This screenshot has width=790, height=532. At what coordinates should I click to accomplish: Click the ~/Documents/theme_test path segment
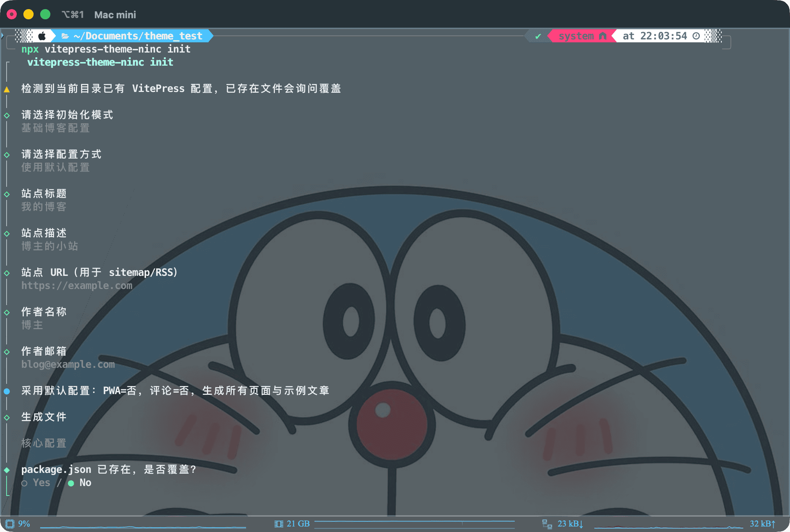coord(138,36)
